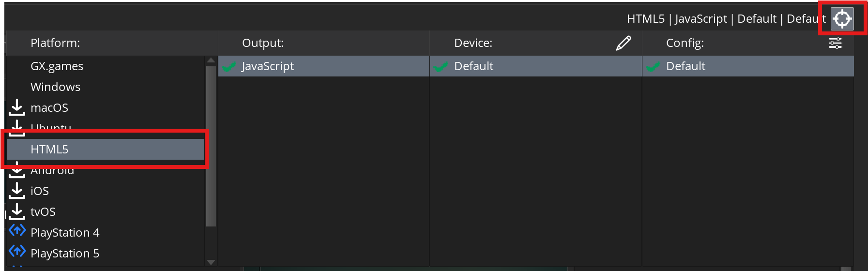This screenshot has width=868, height=271.
Task: Click the platform list scrollbar thumb
Action: tap(211, 145)
